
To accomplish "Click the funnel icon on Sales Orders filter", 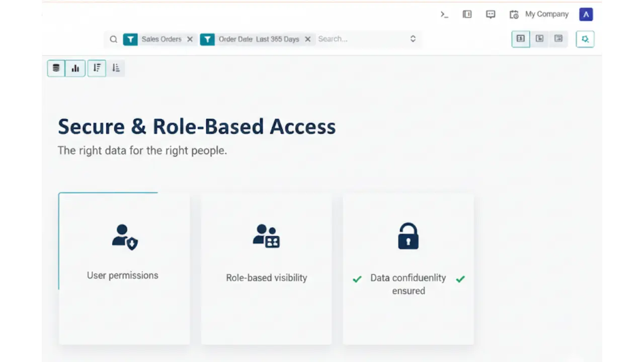I will [x=130, y=39].
